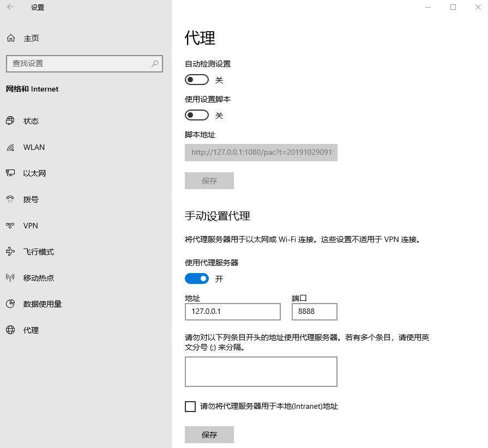Click the back arrow icon
The width and height of the screenshot is (488, 448).
pos(10,7)
